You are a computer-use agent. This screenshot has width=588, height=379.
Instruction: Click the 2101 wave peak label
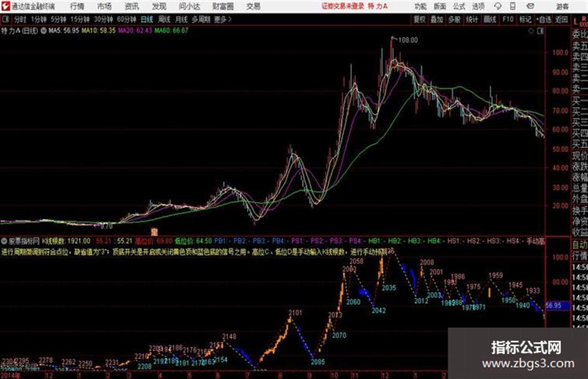295,312
